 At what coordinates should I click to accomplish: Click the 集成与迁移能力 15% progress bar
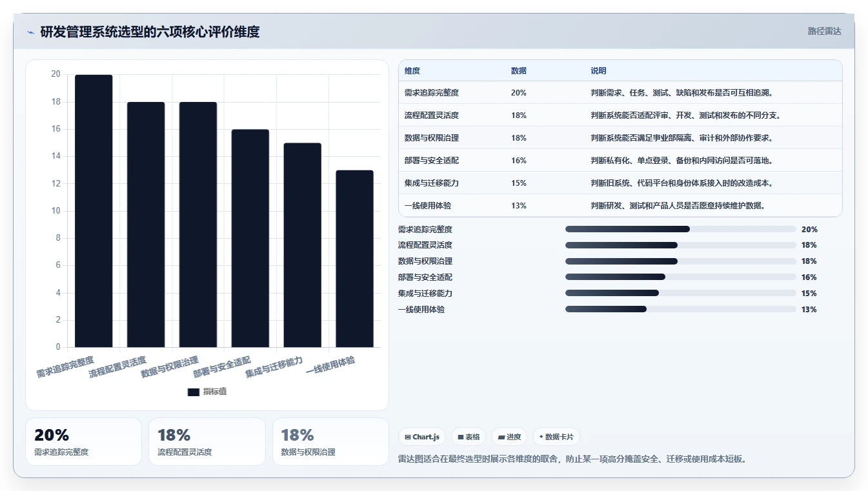coord(681,293)
